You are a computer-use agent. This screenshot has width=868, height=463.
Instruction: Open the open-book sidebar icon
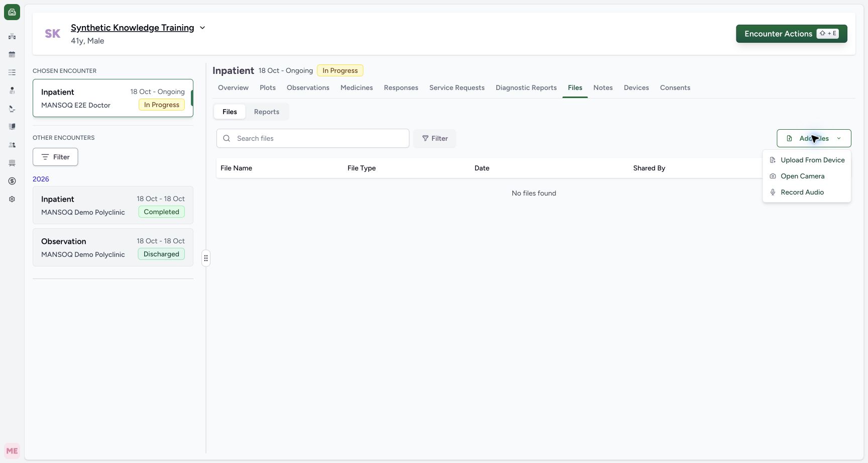point(12,127)
